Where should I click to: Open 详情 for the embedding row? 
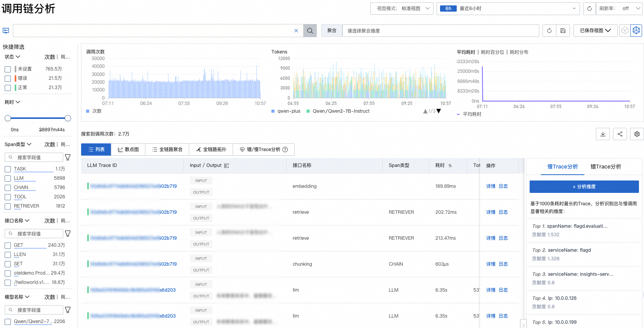pos(491,186)
